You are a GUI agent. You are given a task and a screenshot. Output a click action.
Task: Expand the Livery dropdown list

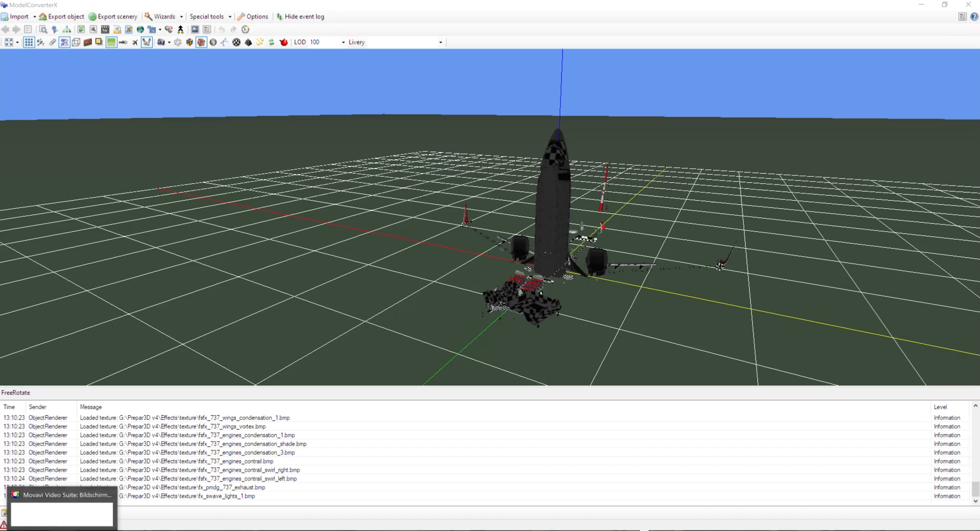point(441,42)
